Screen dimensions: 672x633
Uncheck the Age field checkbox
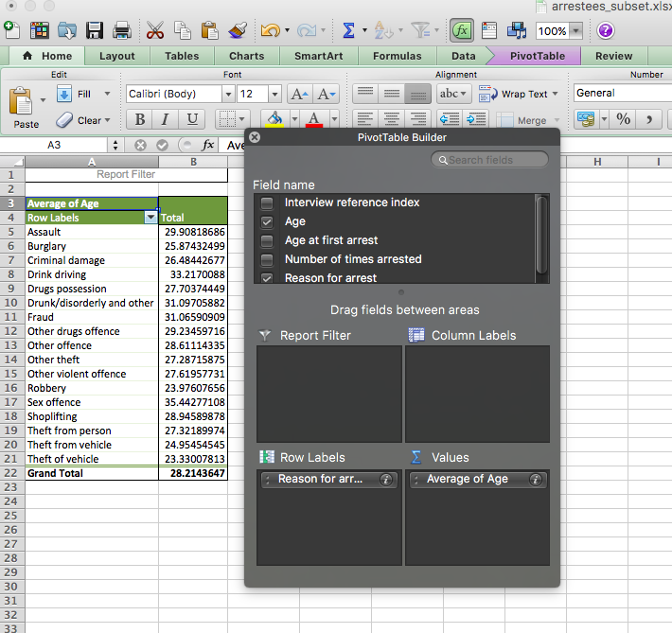(267, 221)
